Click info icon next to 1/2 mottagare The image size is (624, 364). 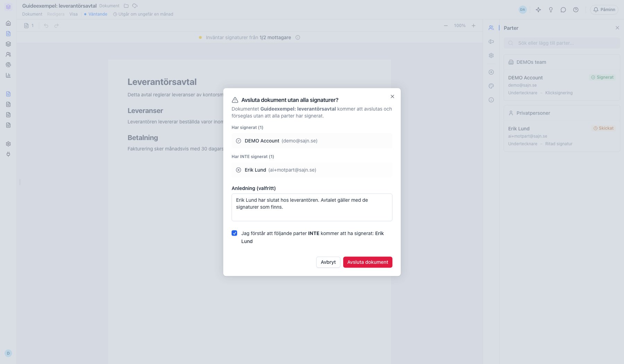pos(298,37)
